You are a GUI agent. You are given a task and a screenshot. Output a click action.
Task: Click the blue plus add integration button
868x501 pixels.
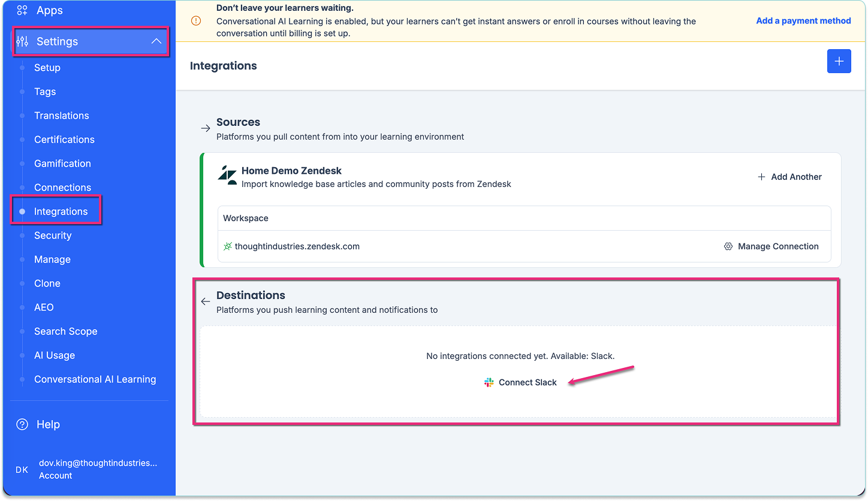pyautogui.click(x=839, y=61)
